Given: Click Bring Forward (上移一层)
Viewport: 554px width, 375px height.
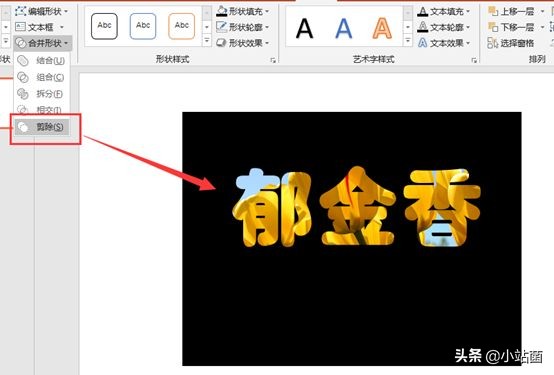Looking at the screenshot, I should pos(511,11).
